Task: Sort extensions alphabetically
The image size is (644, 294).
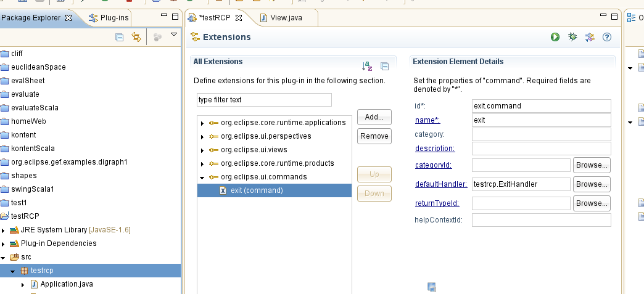Action: [x=367, y=66]
